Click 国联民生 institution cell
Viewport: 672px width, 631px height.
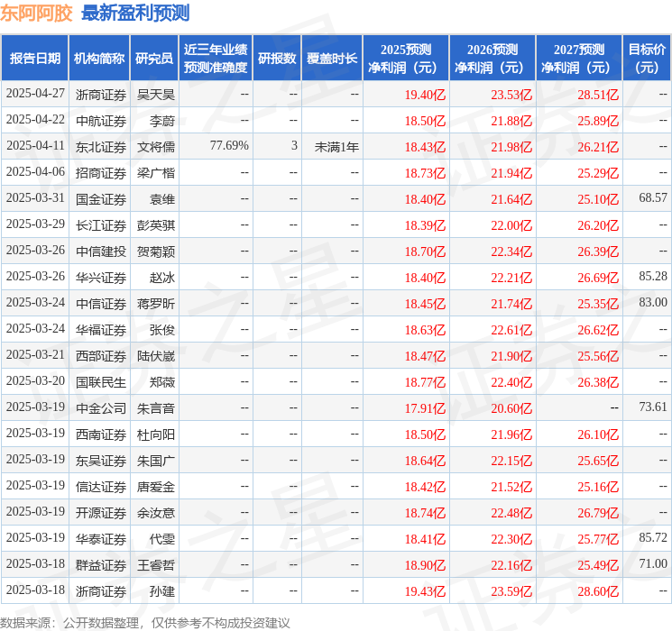(101, 382)
